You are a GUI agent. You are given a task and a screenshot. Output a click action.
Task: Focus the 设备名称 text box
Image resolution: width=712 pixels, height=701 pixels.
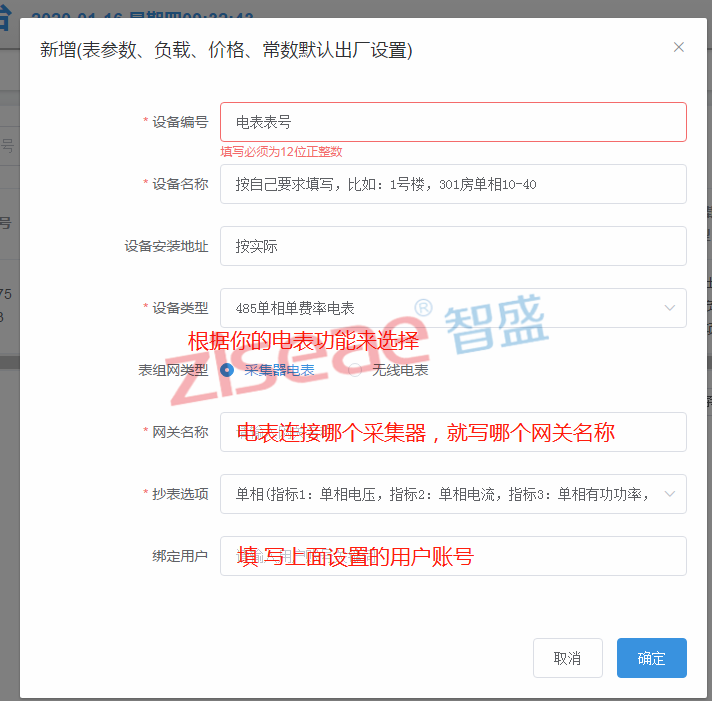click(453, 184)
